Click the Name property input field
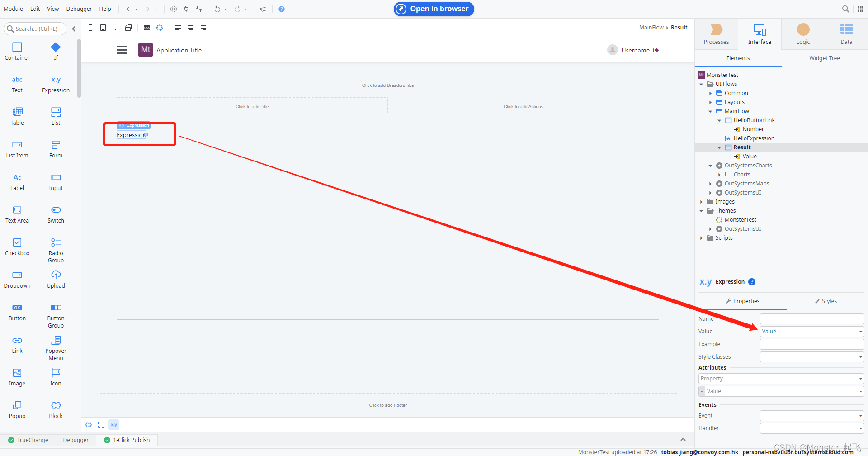 (x=812, y=319)
